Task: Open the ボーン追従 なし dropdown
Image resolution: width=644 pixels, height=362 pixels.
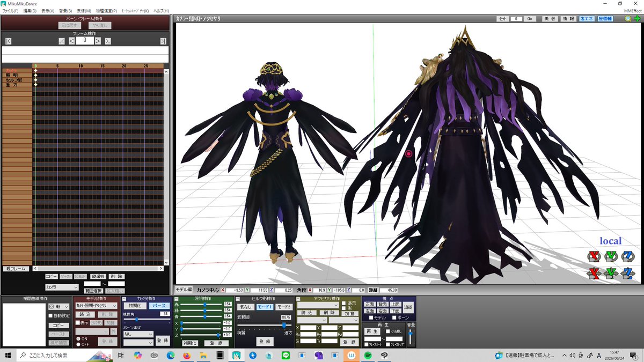Action: click(138, 334)
